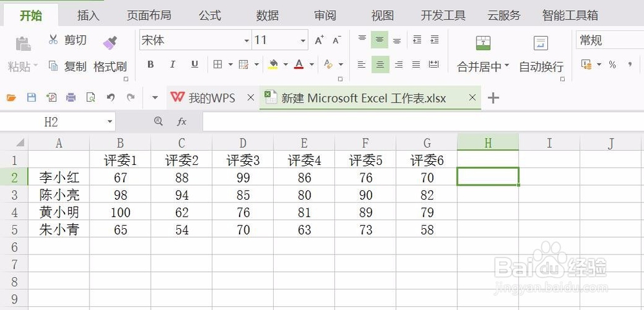The height and width of the screenshot is (310, 644).
Task: Align text to bottom icon
Action: pyautogui.click(x=397, y=41)
